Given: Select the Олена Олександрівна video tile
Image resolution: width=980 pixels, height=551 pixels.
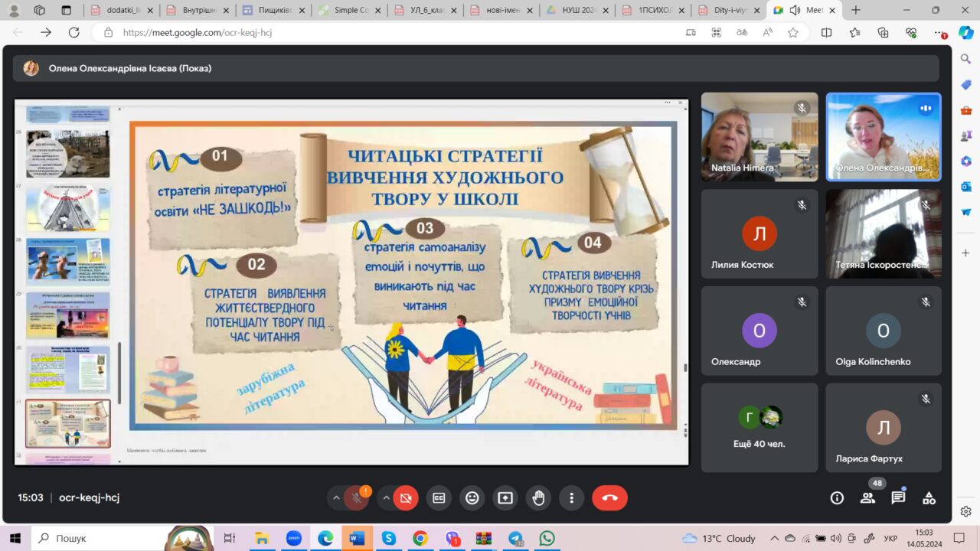Looking at the screenshot, I should point(884,137).
